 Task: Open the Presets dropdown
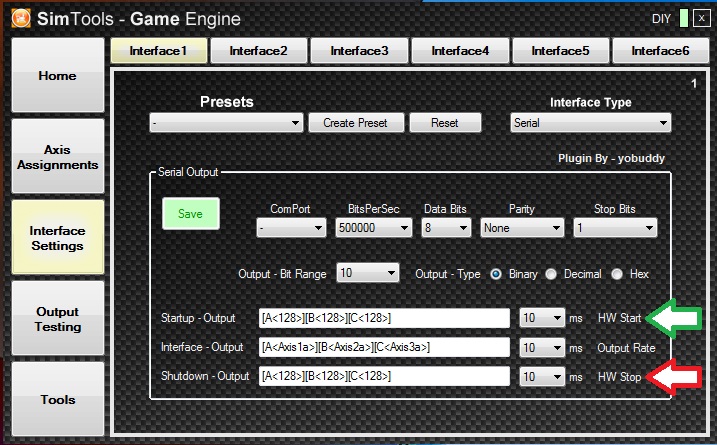[x=226, y=123]
